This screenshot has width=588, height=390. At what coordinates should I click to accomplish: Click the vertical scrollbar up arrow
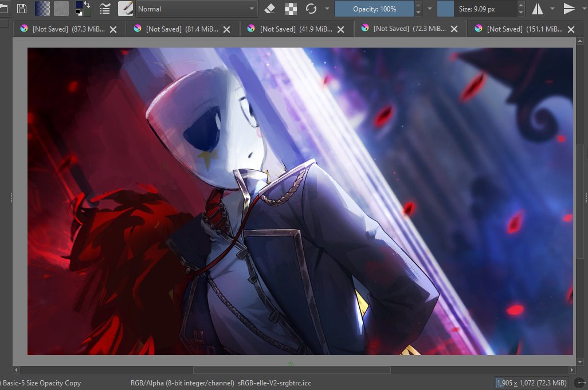click(580, 41)
